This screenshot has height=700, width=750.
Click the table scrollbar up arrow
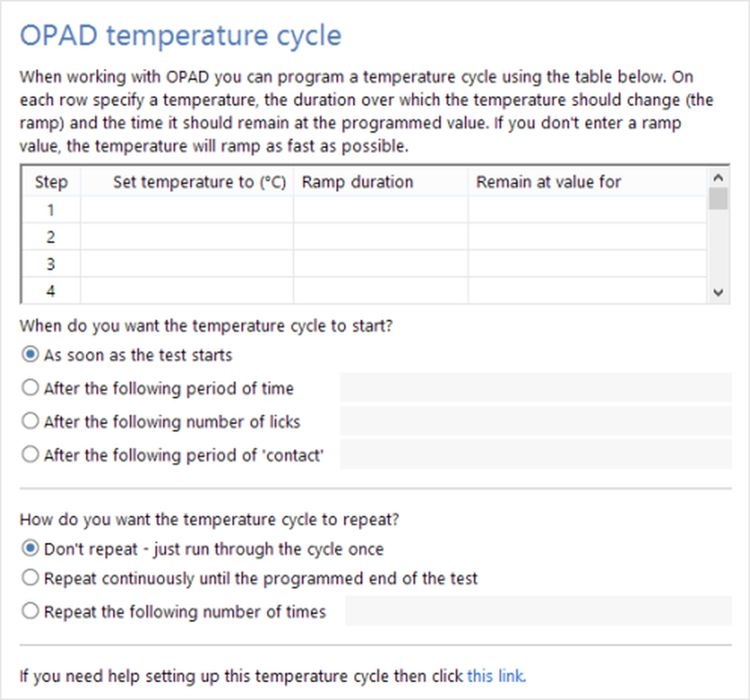718,178
